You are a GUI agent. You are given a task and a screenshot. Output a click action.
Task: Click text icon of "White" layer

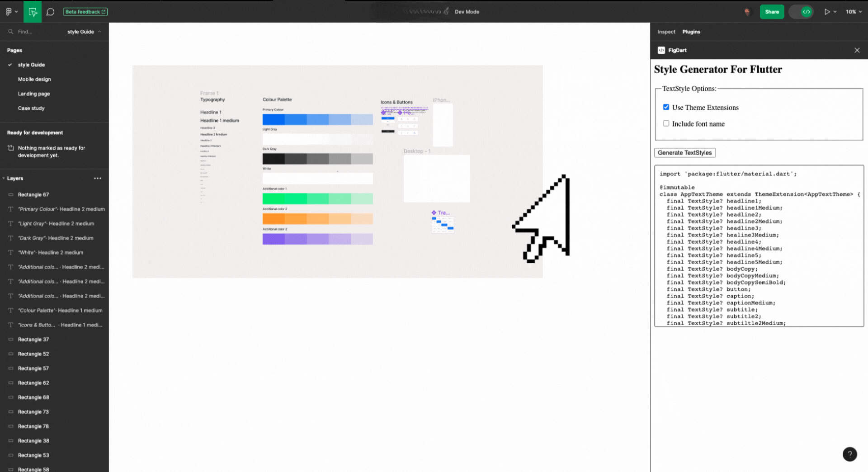pyautogui.click(x=11, y=252)
